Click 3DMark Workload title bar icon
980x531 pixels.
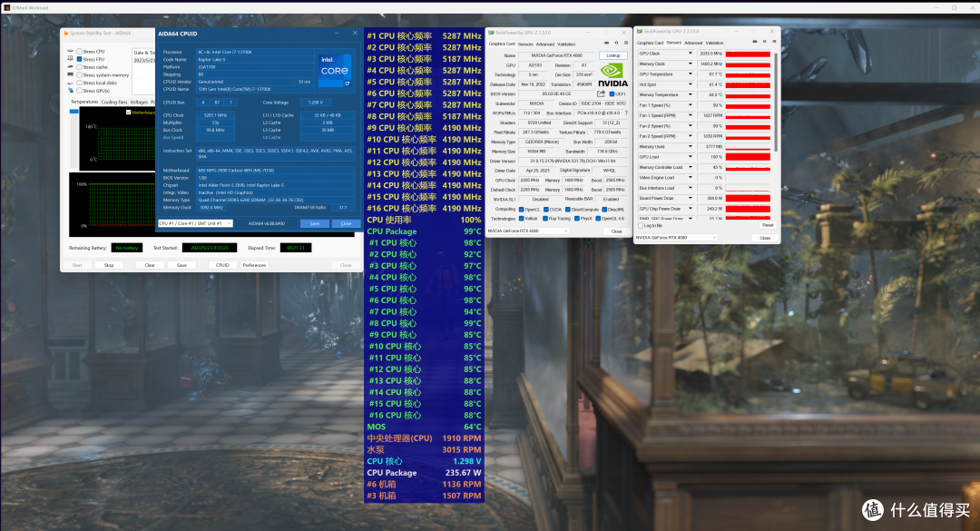(7, 7)
